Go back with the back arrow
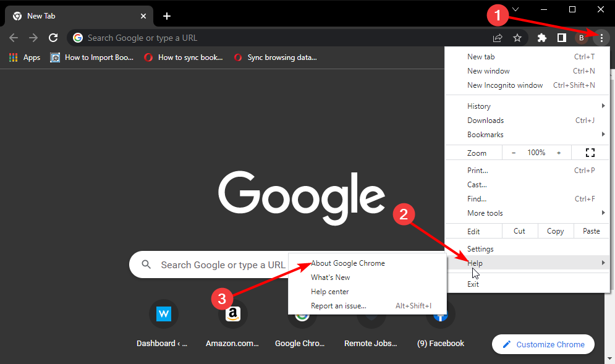Screen dimensions: 615x364 coord(14,38)
